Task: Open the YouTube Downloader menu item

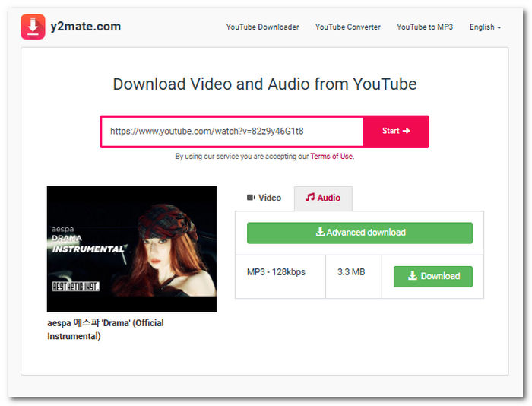Action: click(262, 27)
